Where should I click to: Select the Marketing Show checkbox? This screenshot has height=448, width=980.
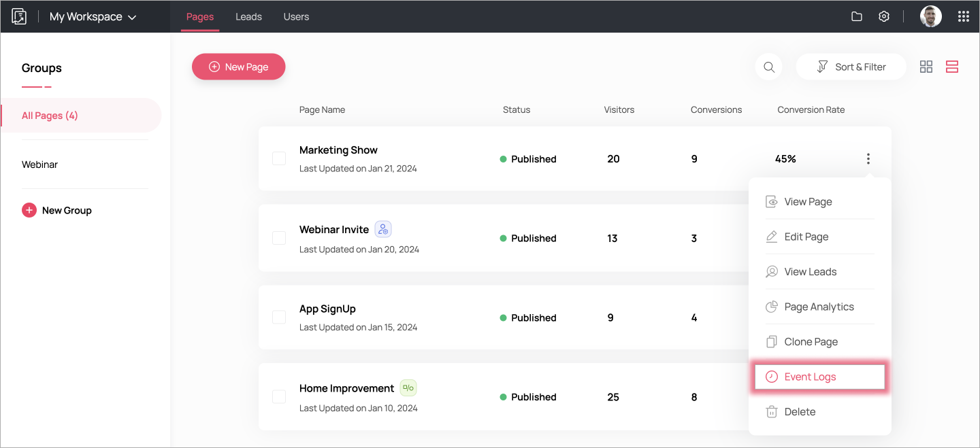pos(279,158)
